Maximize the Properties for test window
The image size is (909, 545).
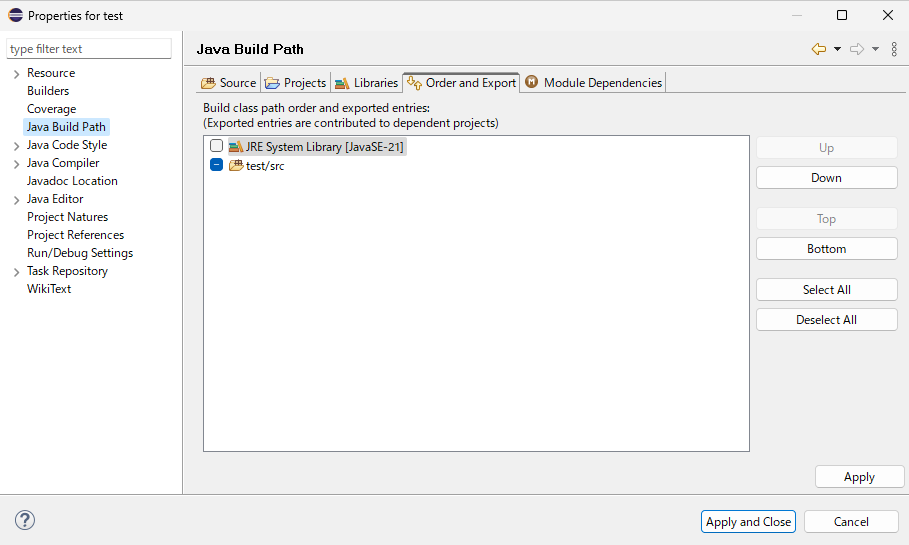[842, 15]
